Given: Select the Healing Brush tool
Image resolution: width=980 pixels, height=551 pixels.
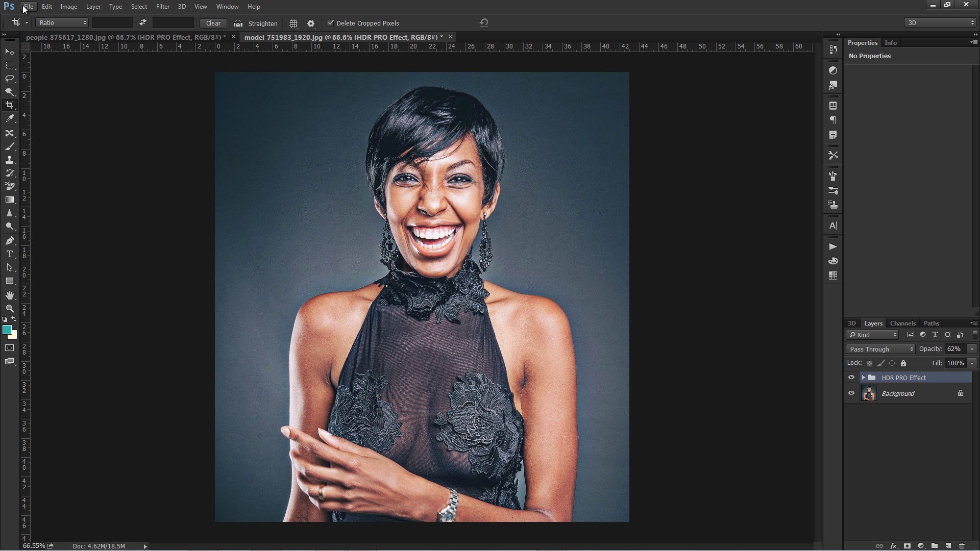Looking at the screenshot, I should coord(9,146).
